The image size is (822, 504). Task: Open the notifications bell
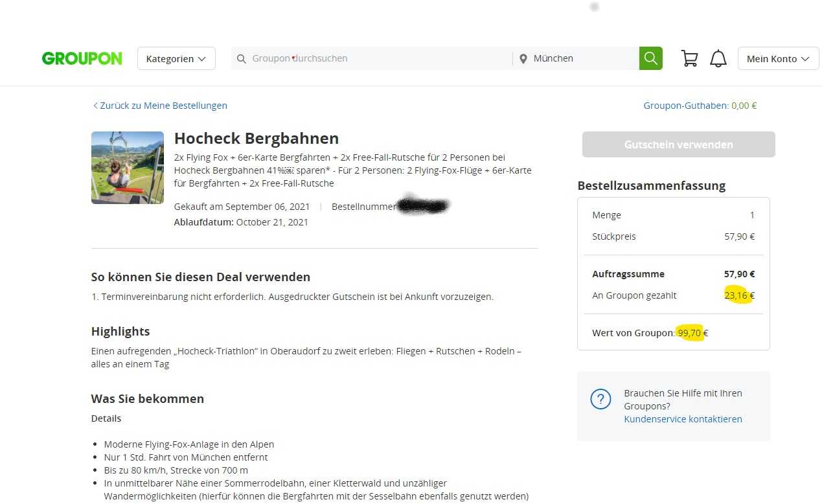718,58
